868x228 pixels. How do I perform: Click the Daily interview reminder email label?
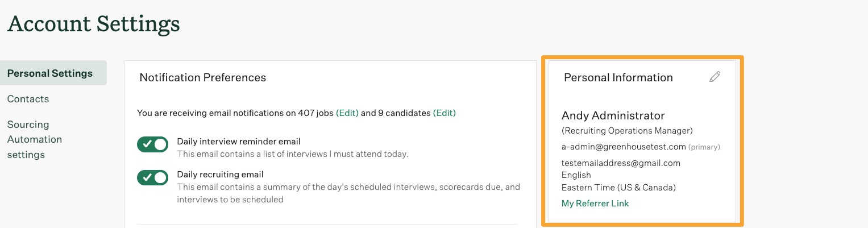239,142
